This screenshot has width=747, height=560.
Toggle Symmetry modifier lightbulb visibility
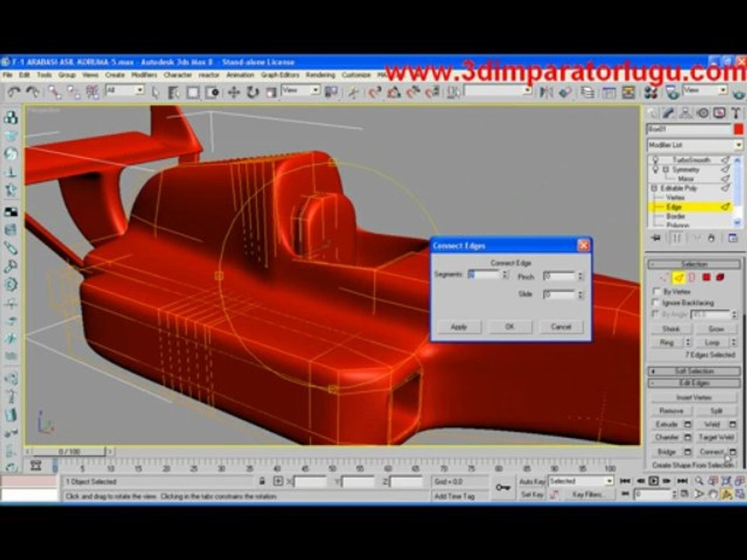coord(655,170)
